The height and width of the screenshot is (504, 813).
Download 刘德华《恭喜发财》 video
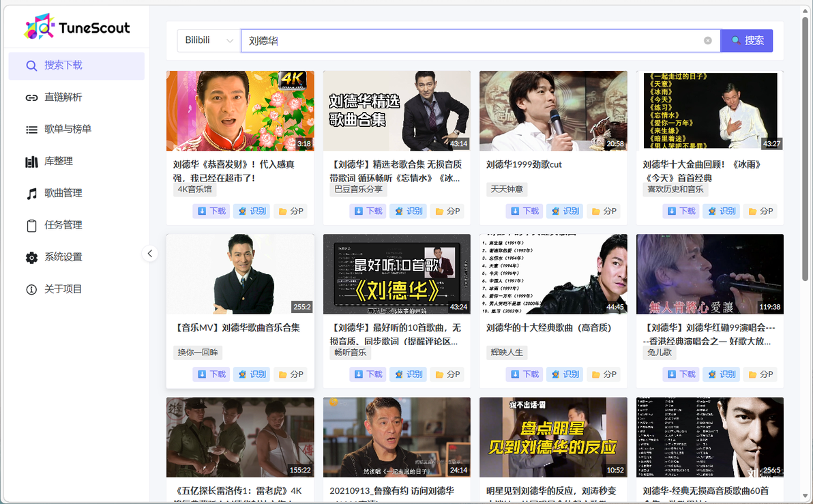pyautogui.click(x=211, y=211)
